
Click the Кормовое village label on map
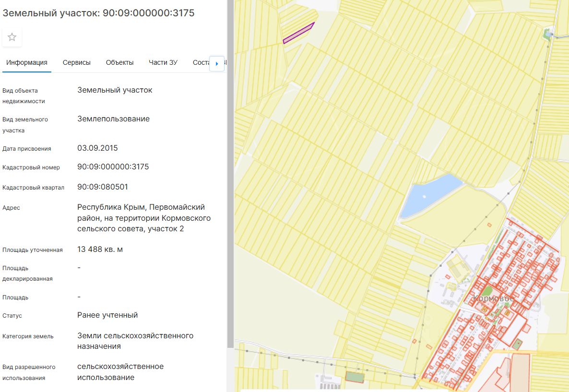494,298
